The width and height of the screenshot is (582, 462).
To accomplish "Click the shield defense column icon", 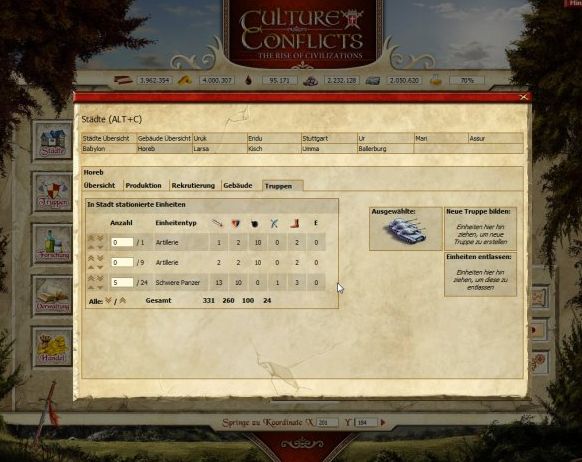I will click(x=236, y=223).
